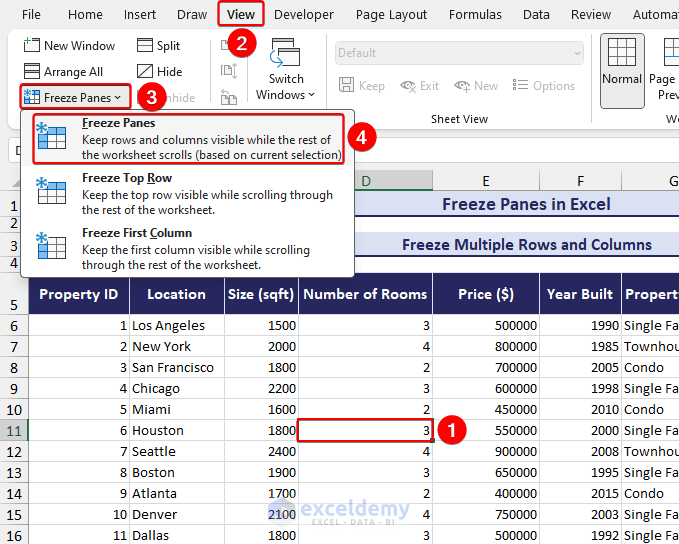Open the New Window command
The height and width of the screenshot is (544, 679).
pos(69,45)
